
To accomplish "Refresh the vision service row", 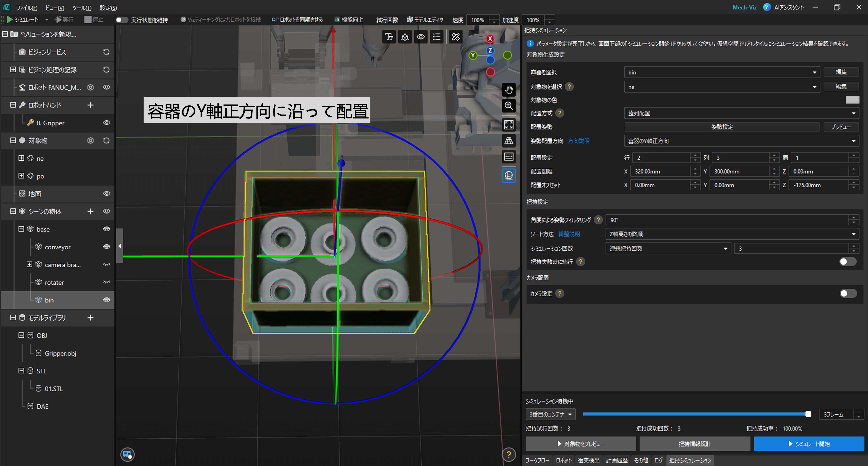I will (106, 52).
